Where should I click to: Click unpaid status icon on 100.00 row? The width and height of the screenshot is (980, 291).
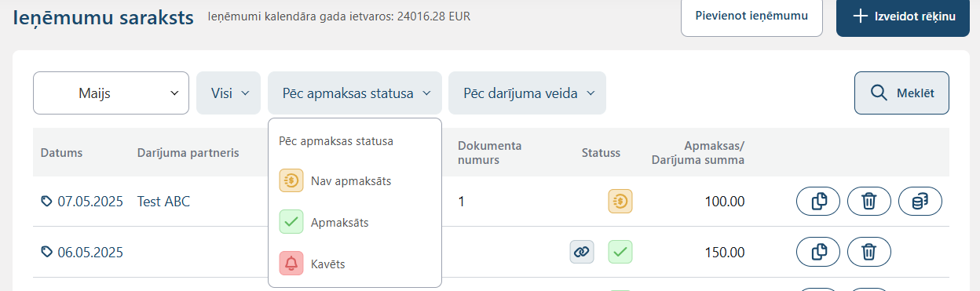tap(620, 202)
